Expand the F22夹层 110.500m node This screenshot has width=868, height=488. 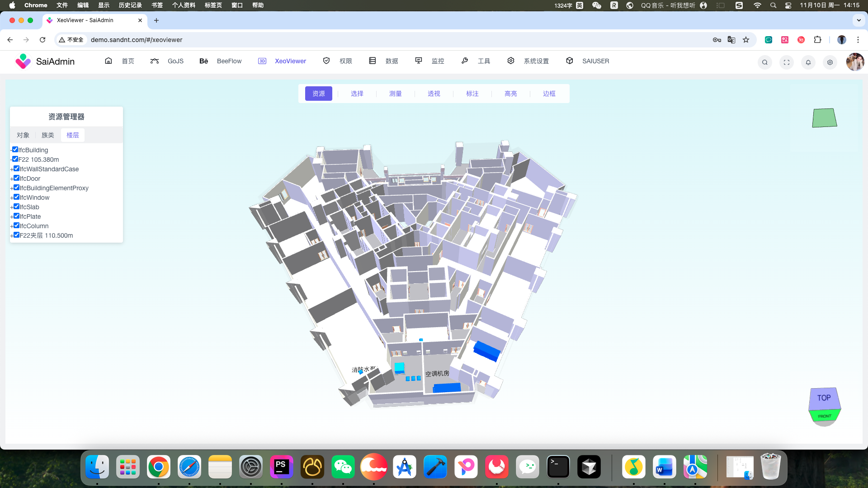tap(12, 235)
